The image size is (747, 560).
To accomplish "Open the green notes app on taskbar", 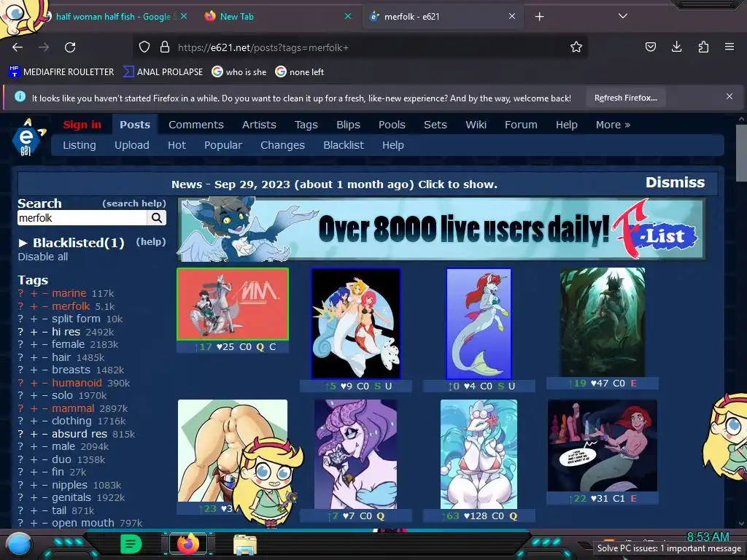I will coord(131,544).
